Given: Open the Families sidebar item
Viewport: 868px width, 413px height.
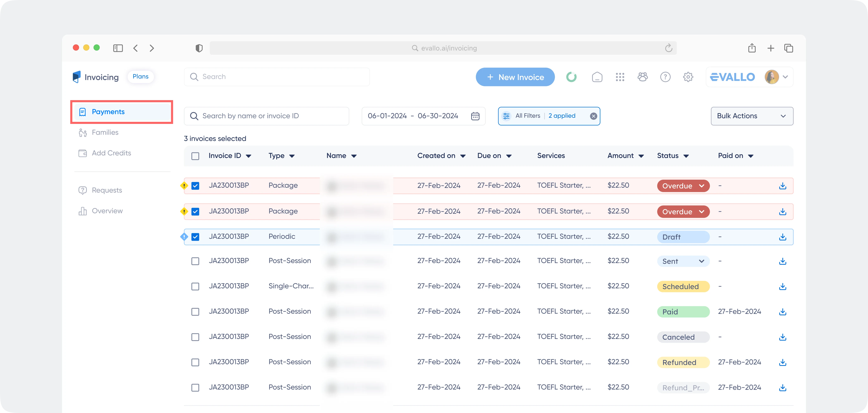Looking at the screenshot, I should coord(105,133).
